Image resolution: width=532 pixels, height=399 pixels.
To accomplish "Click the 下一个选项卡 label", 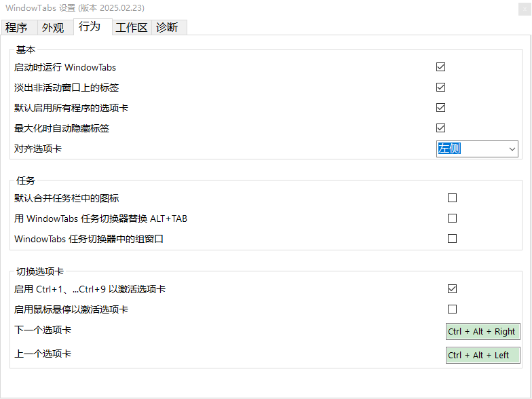I will [43, 330].
